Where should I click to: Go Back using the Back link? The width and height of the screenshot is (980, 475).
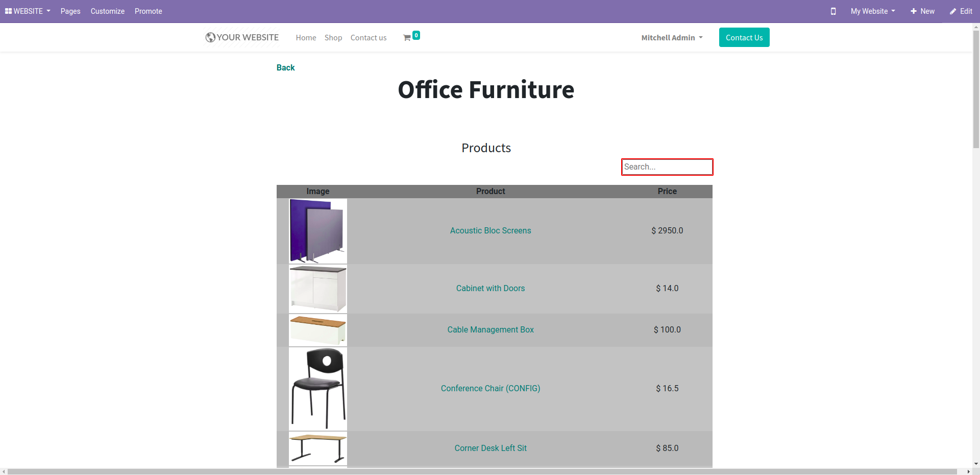(x=285, y=67)
